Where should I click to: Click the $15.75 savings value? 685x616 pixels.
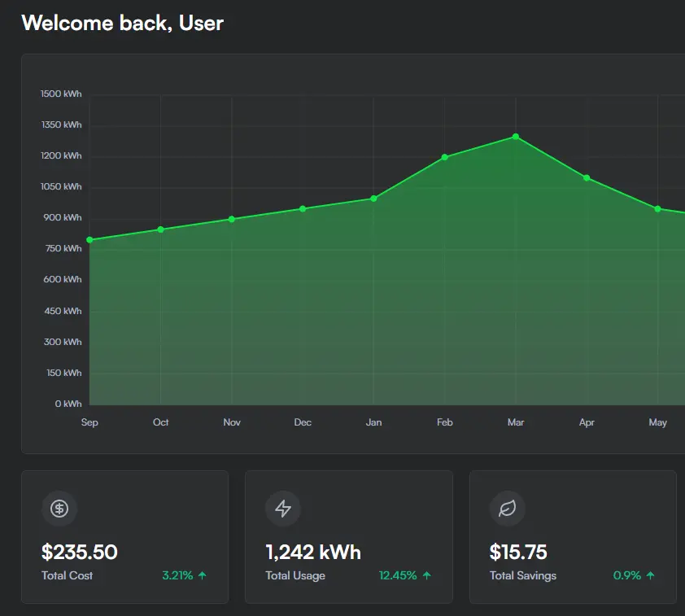tap(518, 552)
